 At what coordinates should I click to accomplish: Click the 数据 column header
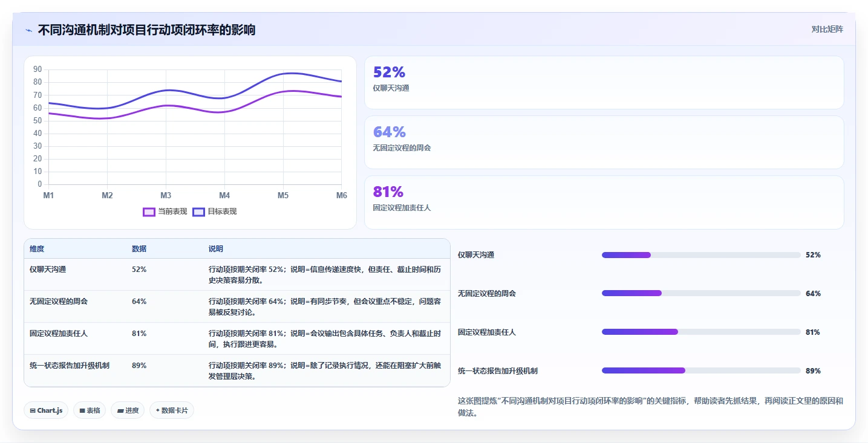pos(139,249)
